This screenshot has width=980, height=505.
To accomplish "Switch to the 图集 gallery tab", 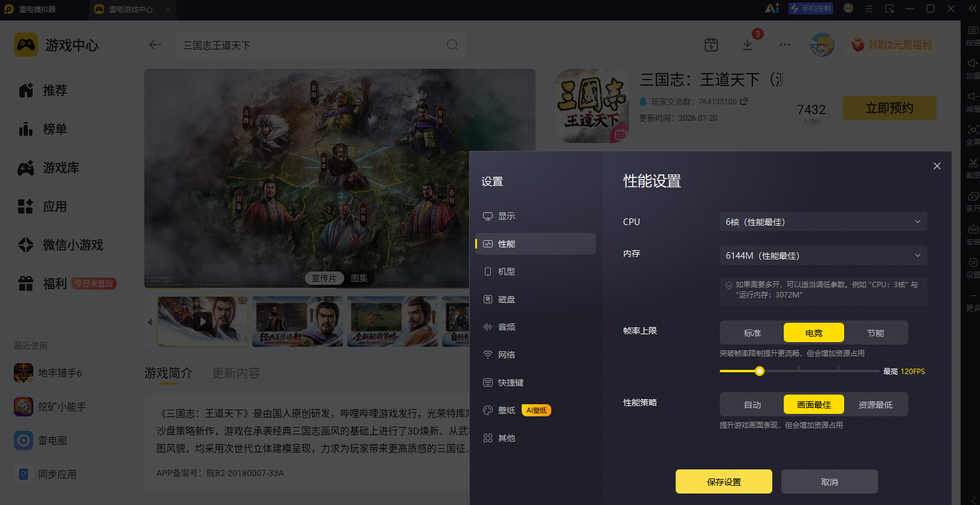I will pos(359,278).
